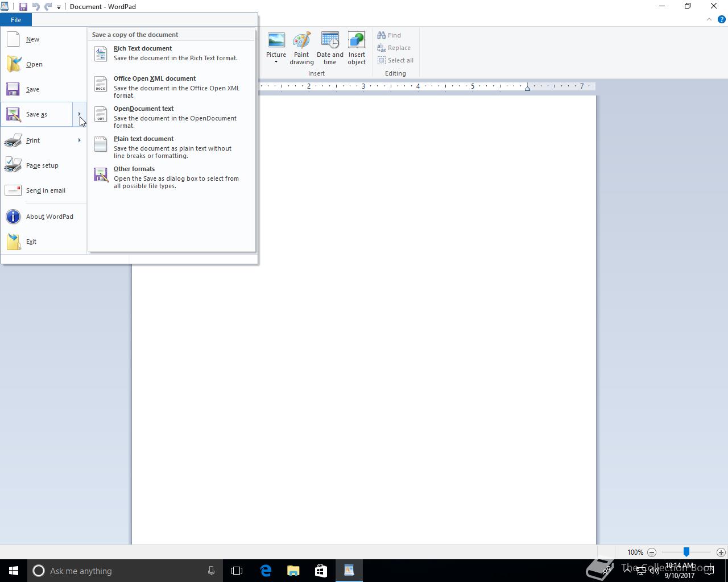
Task: Expand the Save as submenu arrow
Action: pyautogui.click(x=79, y=114)
